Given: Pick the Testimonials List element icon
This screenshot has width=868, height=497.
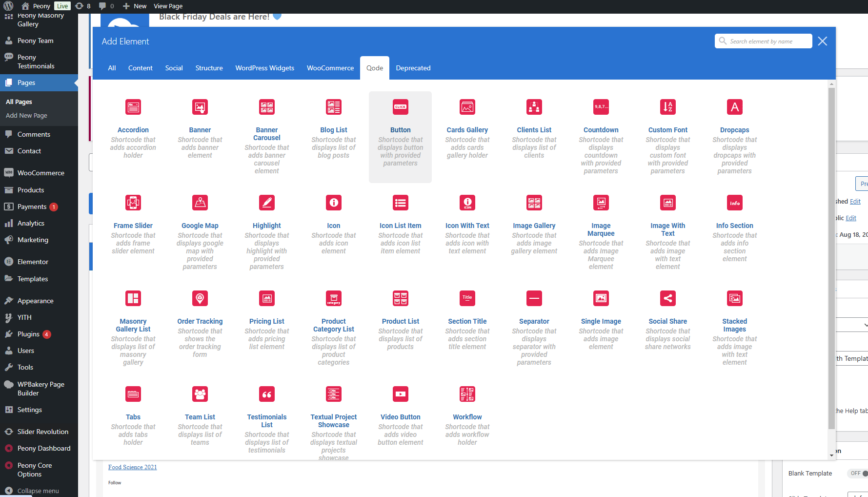Looking at the screenshot, I should tap(267, 394).
